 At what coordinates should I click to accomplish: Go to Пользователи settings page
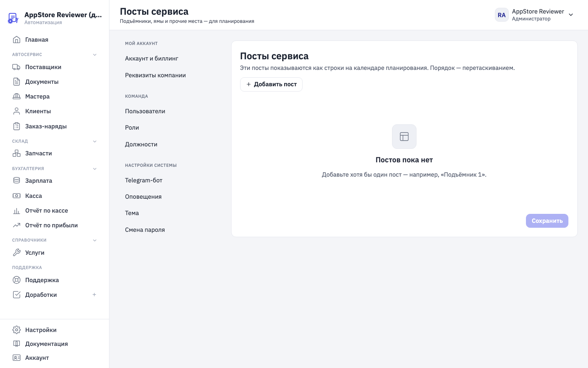[145, 111]
